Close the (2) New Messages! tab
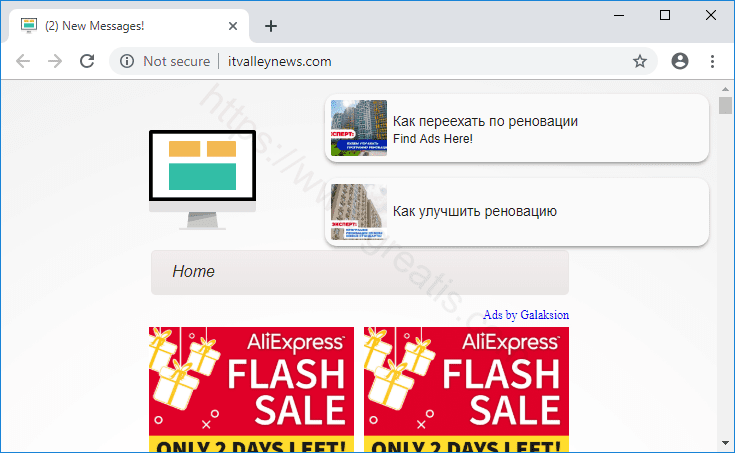The image size is (735, 453). click(232, 26)
